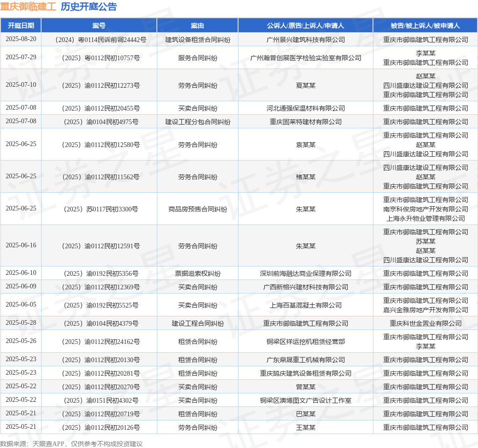Click case number (2025)渝0112民初12369号
Image resolution: width=478 pixels, height=448 pixels.
pyautogui.click(x=99, y=287)
